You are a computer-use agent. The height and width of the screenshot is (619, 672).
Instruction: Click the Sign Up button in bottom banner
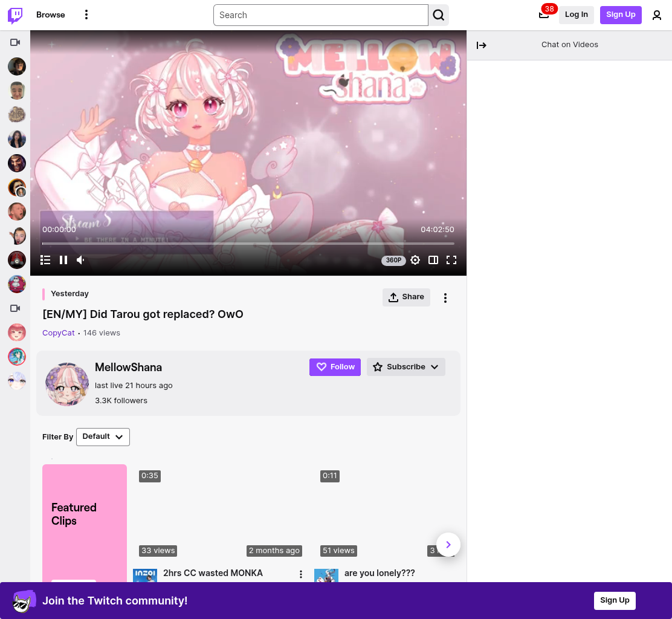615,601
